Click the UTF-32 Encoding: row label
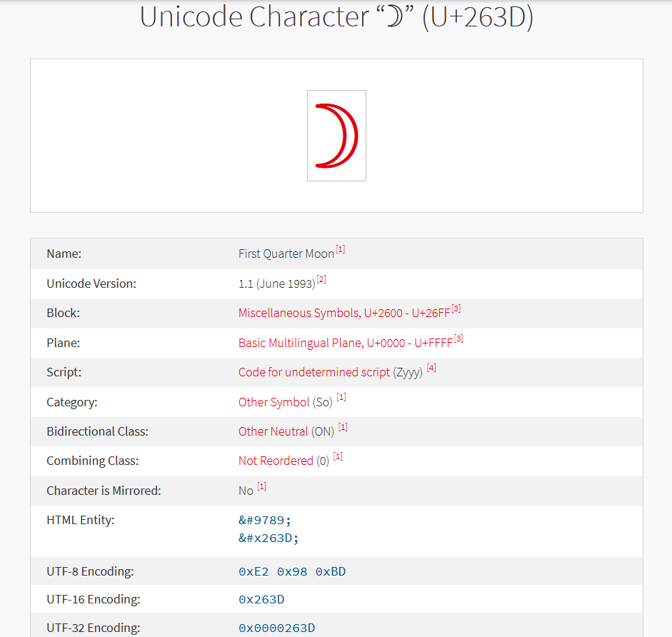672x637 pixels. 94,628
